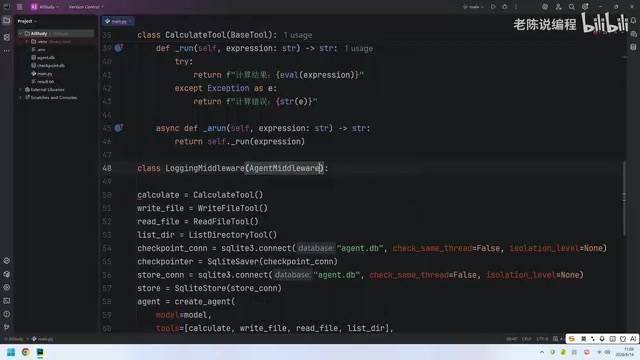This screenshot has width=640, height=360.
Task: Collapse the AIStudy root folder
Action: [x=20, y=33]
